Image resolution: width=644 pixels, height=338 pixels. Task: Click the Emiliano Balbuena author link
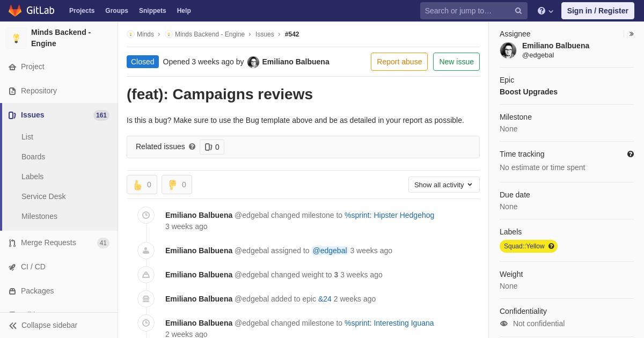pos(296,62)
